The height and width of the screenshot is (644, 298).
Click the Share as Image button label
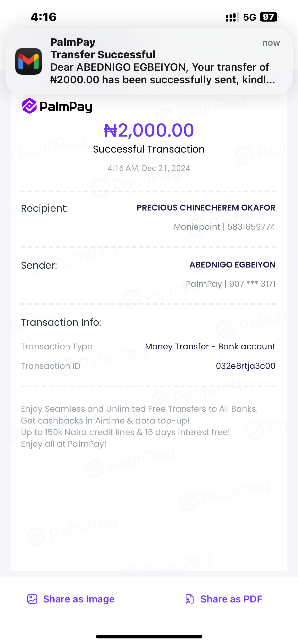79,599
